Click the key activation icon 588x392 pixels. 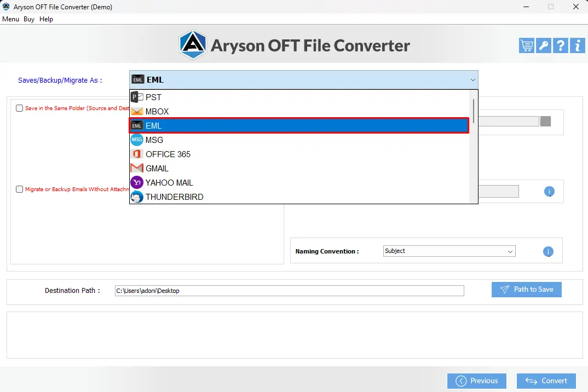pos(543,46)
